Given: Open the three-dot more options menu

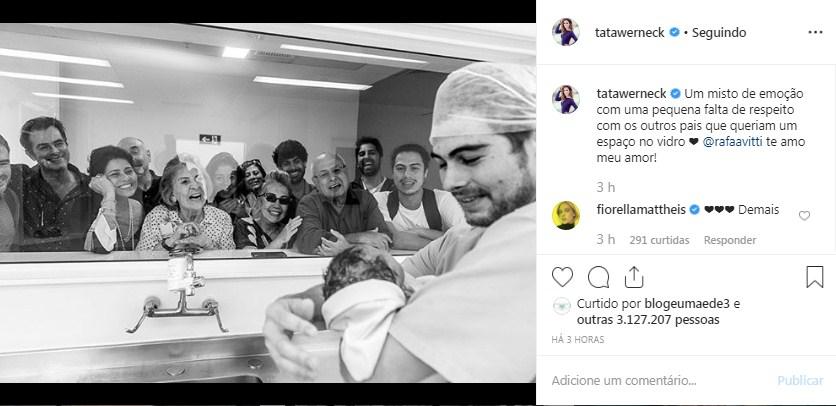Looking at the screenshot, I should coord(815,33).
